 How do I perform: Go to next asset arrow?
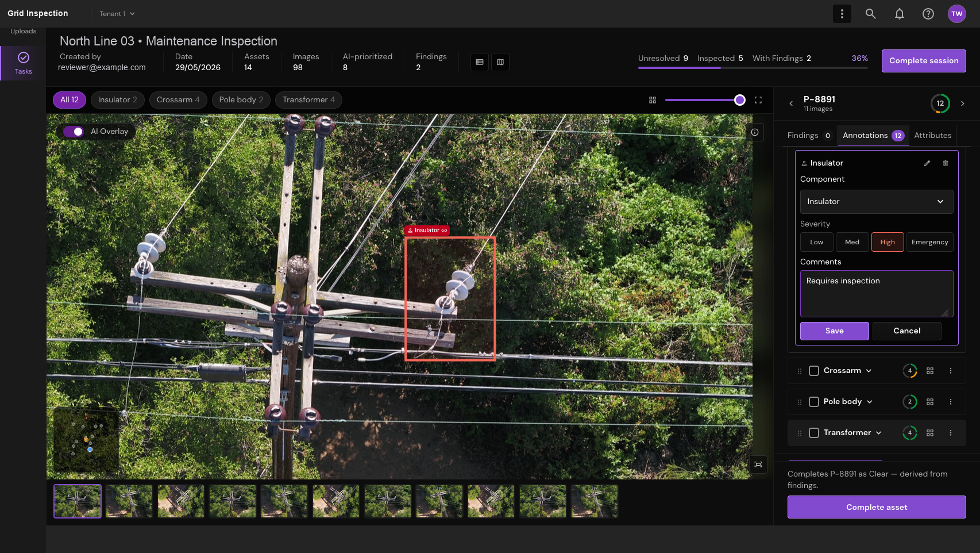point(963,103)
